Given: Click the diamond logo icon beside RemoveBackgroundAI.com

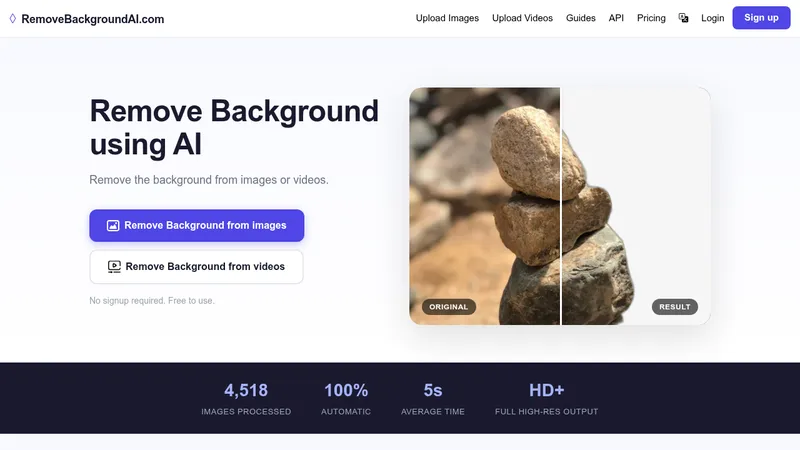Looking at the screenshot, I should 13,19.
